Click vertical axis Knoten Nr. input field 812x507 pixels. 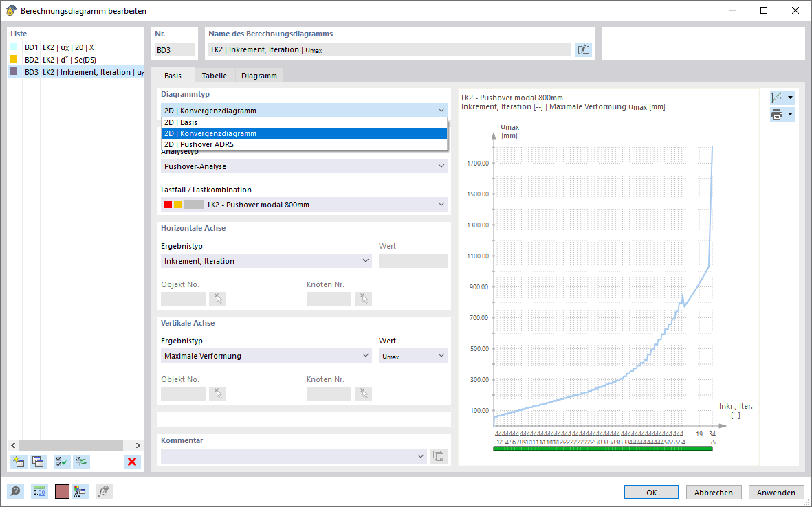tap(329, 394)
